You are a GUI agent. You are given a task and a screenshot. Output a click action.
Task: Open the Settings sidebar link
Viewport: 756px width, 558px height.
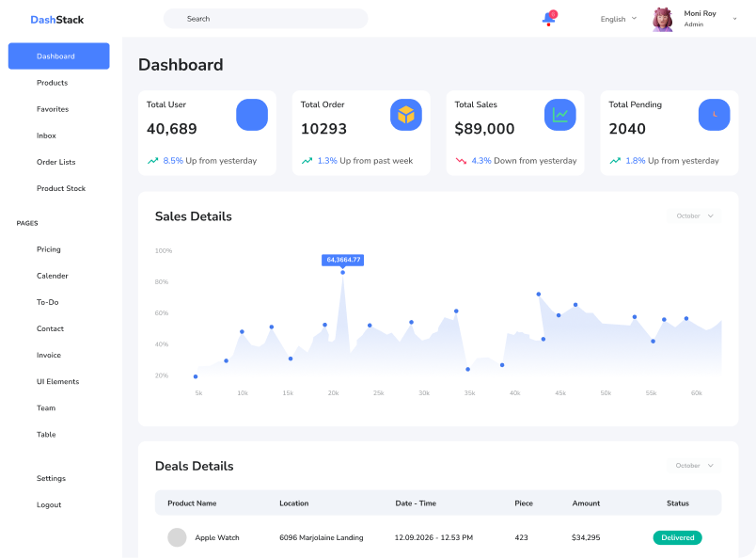click(51, 478)
